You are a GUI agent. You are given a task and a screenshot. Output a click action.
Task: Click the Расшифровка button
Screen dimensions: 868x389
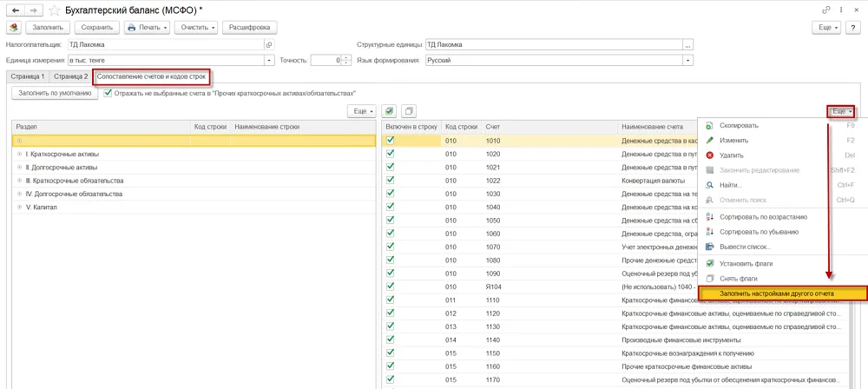click(250, 27)
